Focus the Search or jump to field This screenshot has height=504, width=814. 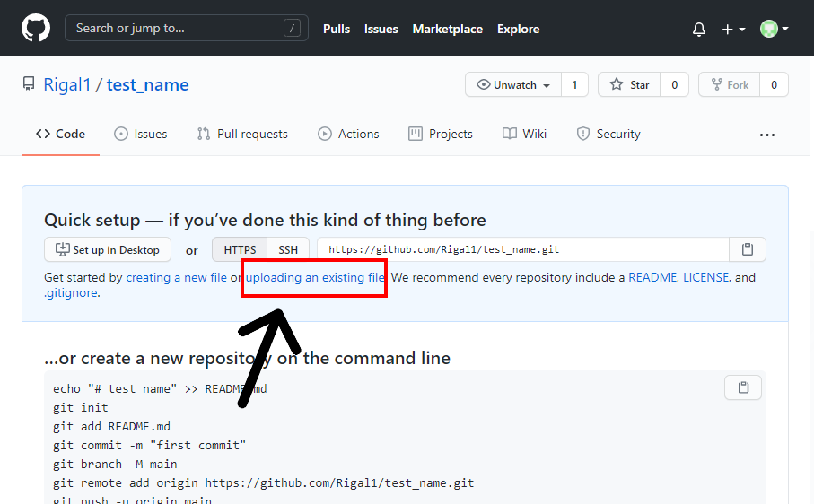click(x=187, y=28)
